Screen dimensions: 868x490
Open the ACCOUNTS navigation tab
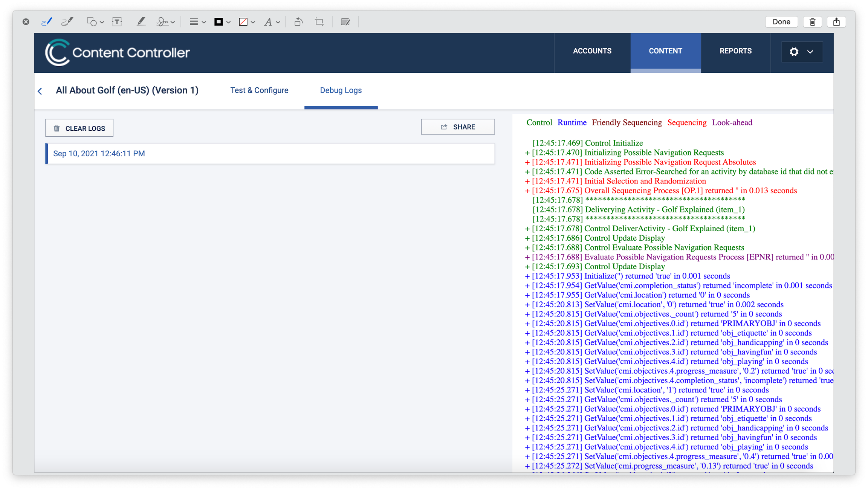[x=592, y=51]
